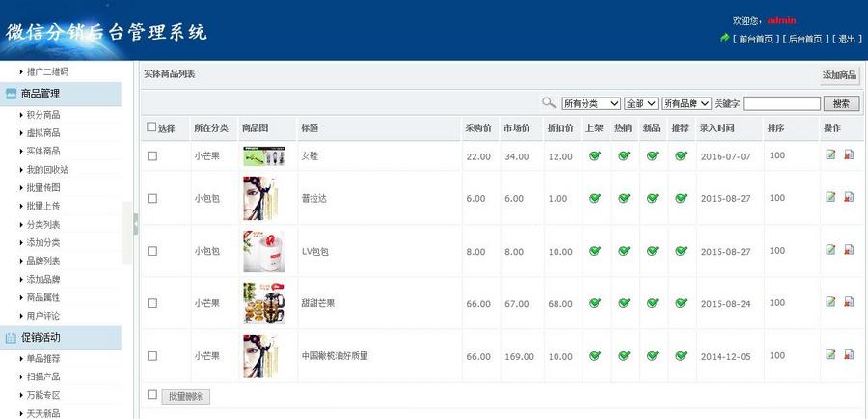Check the 甜甜芒果 row checkbox
Screen dimensions: 868x419
[x=152, y=303]
